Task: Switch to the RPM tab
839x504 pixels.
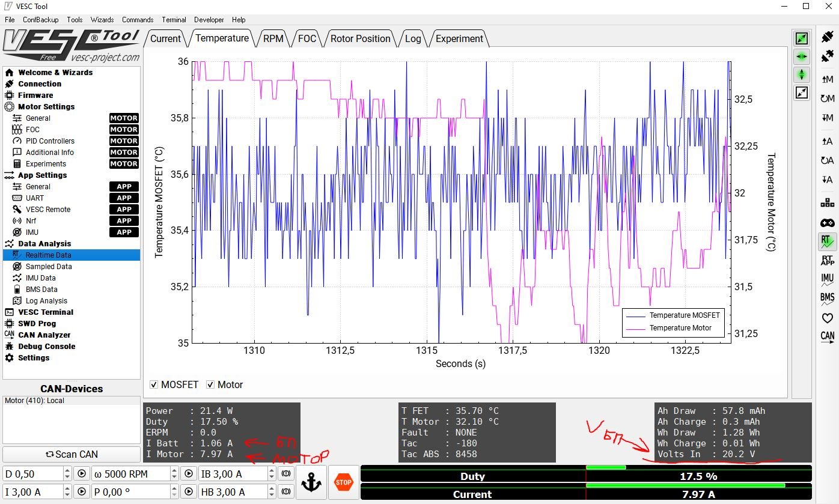Action: pyautogui.click(x=273, y=38)
